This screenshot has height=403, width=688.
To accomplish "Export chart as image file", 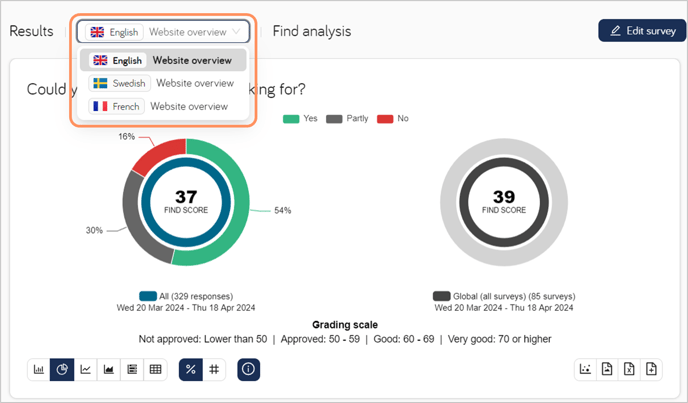I will 607,370.
